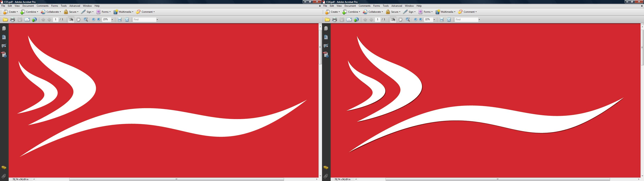
Task: Click the Email envelope icon in CS5.pdf window
Action: point(27,20)
